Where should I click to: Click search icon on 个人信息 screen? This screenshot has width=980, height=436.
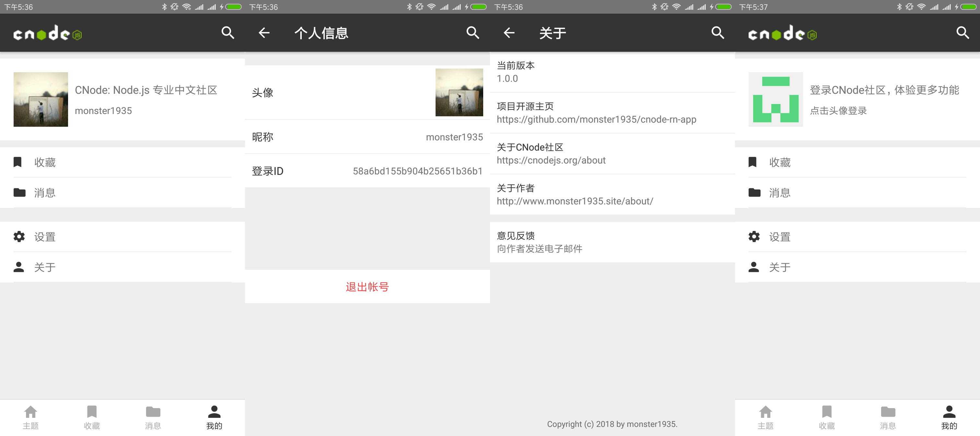coord(472,33)
